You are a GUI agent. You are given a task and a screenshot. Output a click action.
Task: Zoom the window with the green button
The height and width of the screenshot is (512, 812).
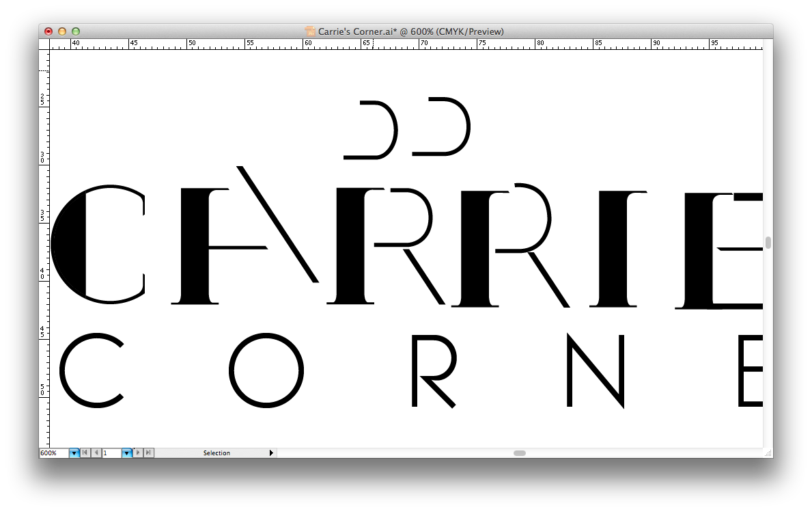pyautogui.click(x=75, y=31)
